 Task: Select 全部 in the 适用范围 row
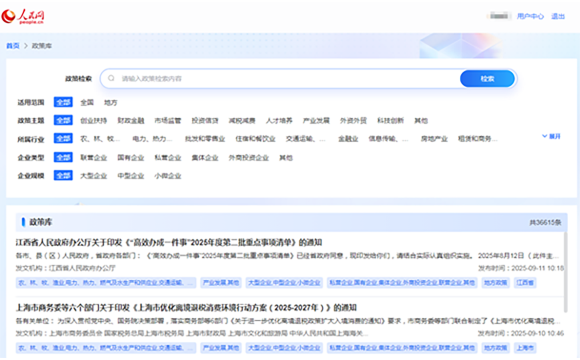point(63,102)
